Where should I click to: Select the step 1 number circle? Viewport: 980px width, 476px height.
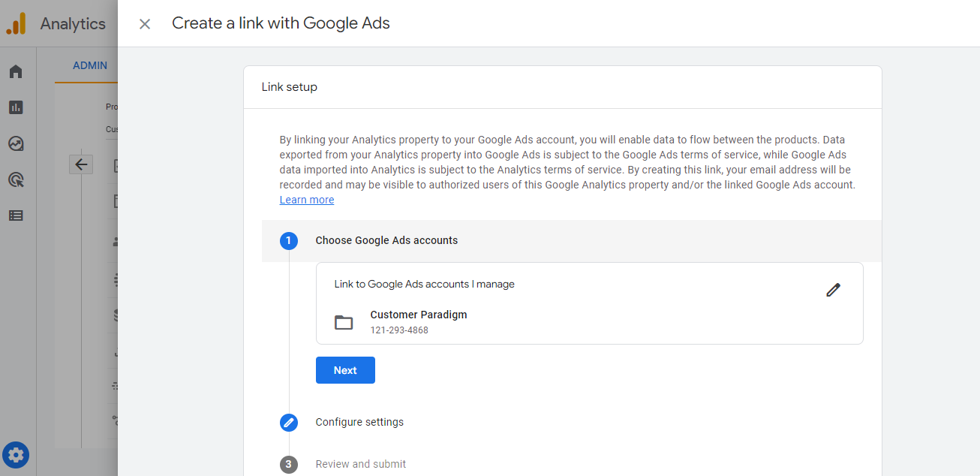click(x=289, y=241)
